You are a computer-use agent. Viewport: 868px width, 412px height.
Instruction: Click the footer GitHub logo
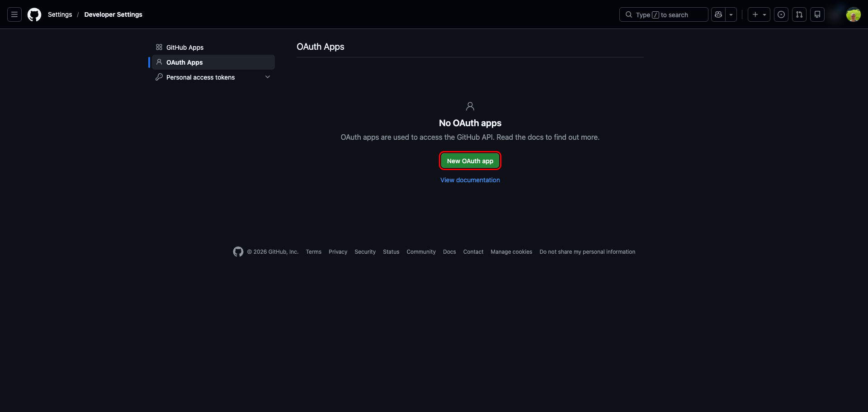tap(238, 252)
